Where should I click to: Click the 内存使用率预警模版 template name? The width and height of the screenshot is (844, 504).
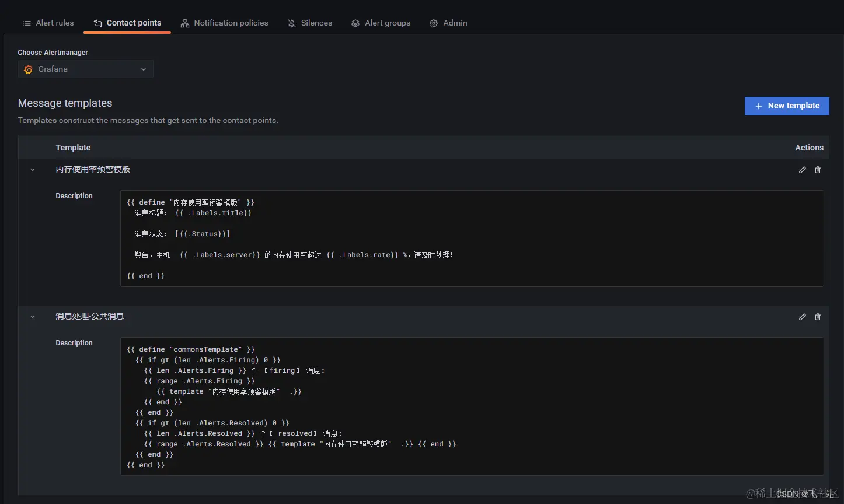click(93, 169)
